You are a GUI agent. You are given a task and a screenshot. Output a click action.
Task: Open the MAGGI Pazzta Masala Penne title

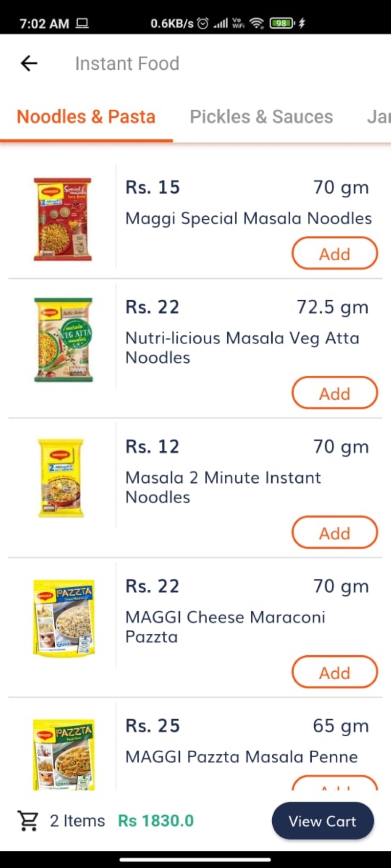[241, 757]
